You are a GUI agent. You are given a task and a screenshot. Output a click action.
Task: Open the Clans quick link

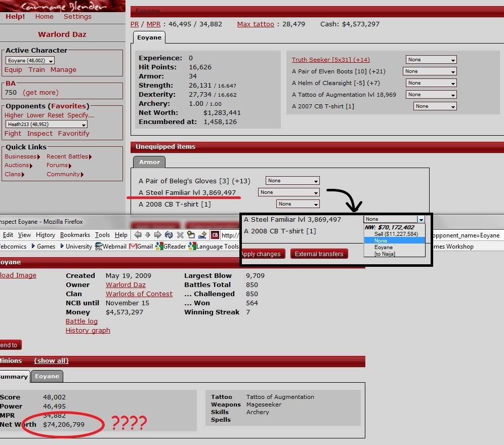pos(15,174)
